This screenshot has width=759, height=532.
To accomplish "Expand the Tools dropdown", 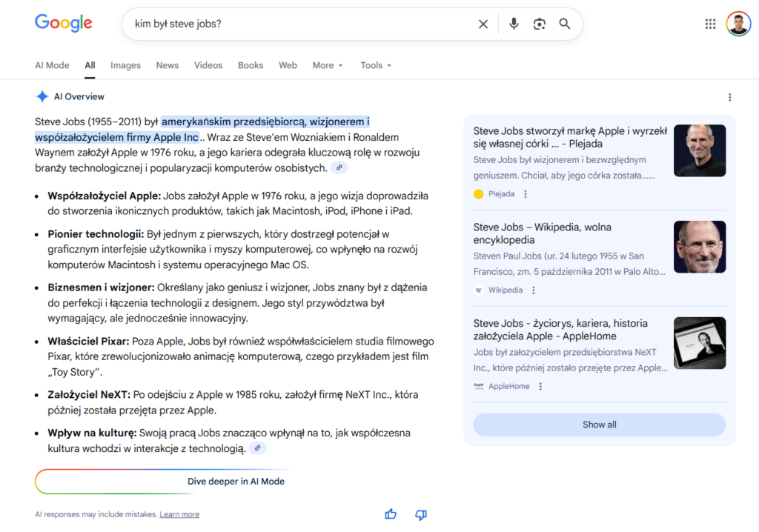I will [376, 65].
